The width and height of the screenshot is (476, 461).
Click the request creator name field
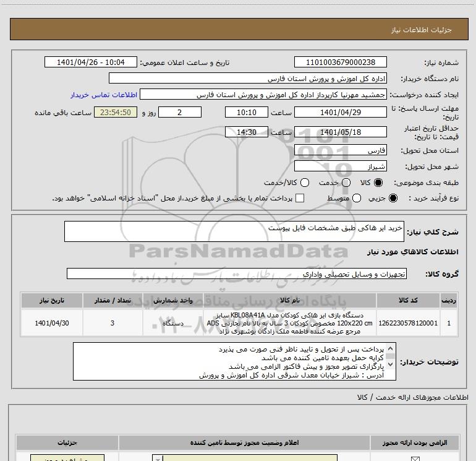click(x=263, y=95)
